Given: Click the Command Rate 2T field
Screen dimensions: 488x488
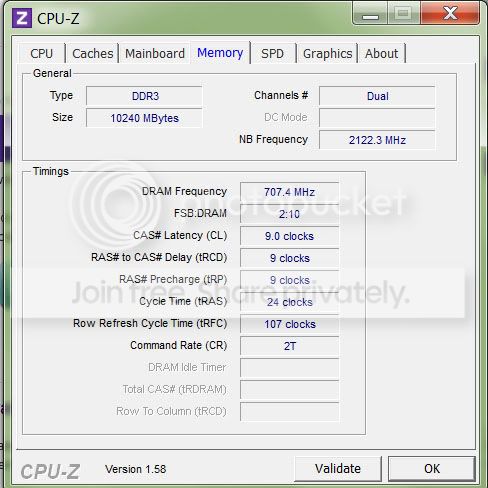Looking at the screenshot, I should 289,346.
